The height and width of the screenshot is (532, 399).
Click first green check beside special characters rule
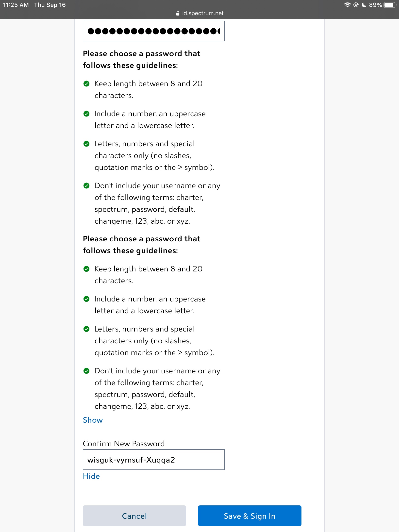tap(86, 144)
